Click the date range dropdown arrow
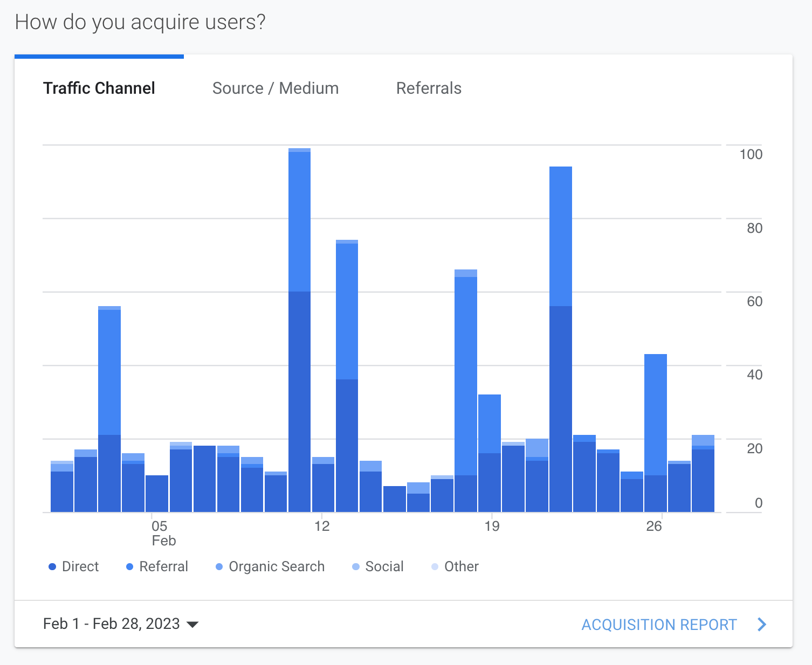Screen dimensions: 812x665 [192, 625]
